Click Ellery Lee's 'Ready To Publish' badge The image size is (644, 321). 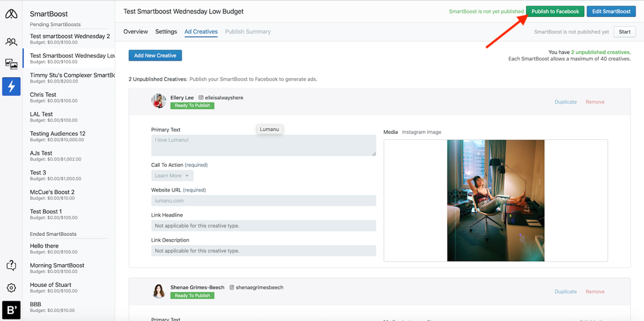coord(192,106)
